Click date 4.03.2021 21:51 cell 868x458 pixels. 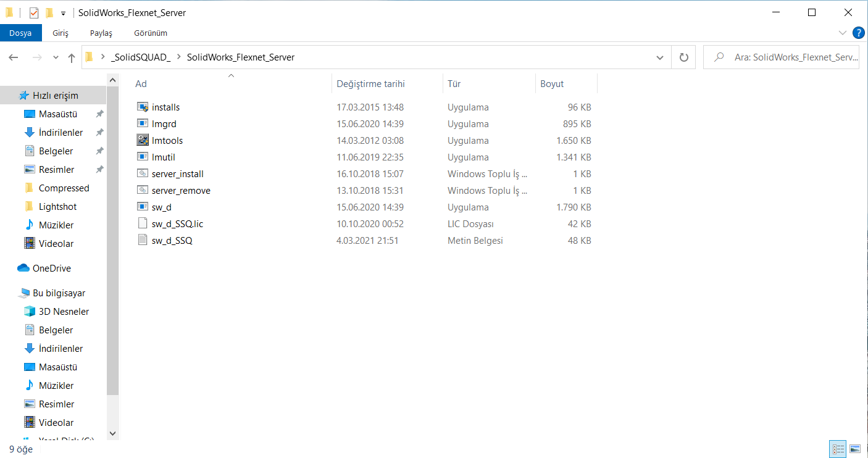tap(367, 241)
